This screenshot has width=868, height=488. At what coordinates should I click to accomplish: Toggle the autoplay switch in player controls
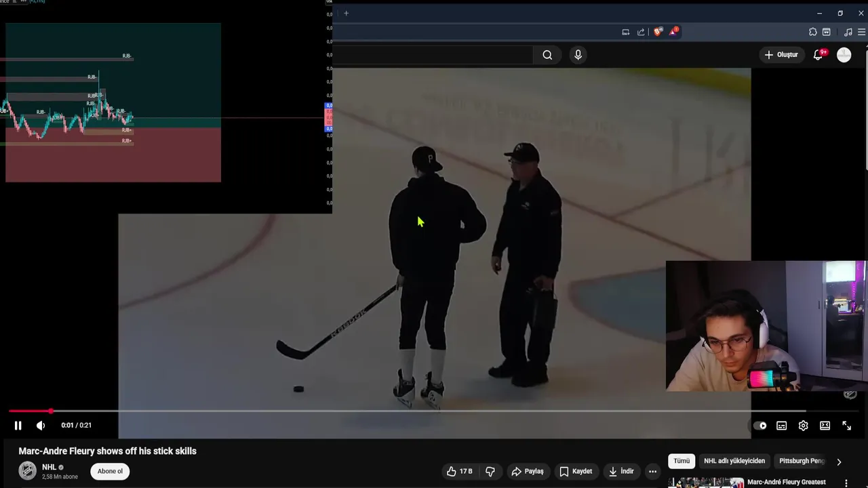[x=760, y=426]
